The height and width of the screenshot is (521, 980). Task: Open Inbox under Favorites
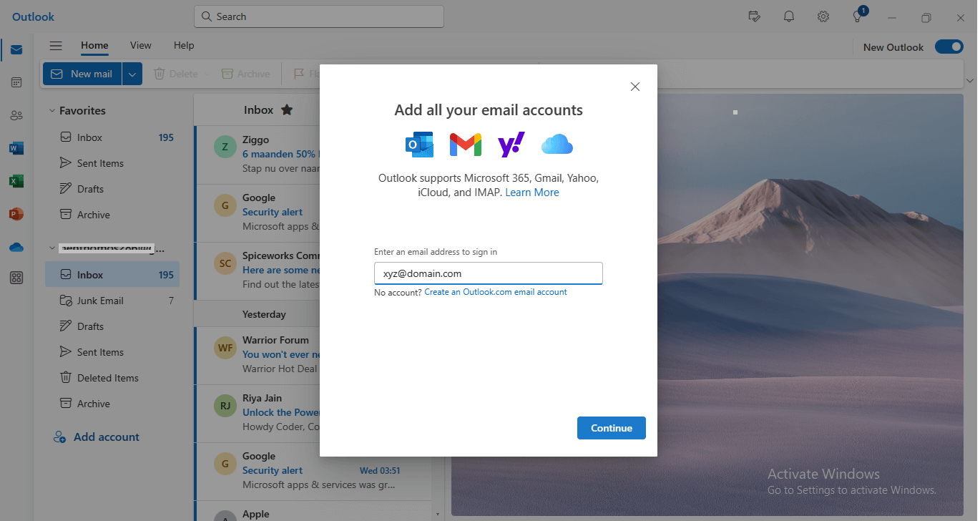point(112,137)
